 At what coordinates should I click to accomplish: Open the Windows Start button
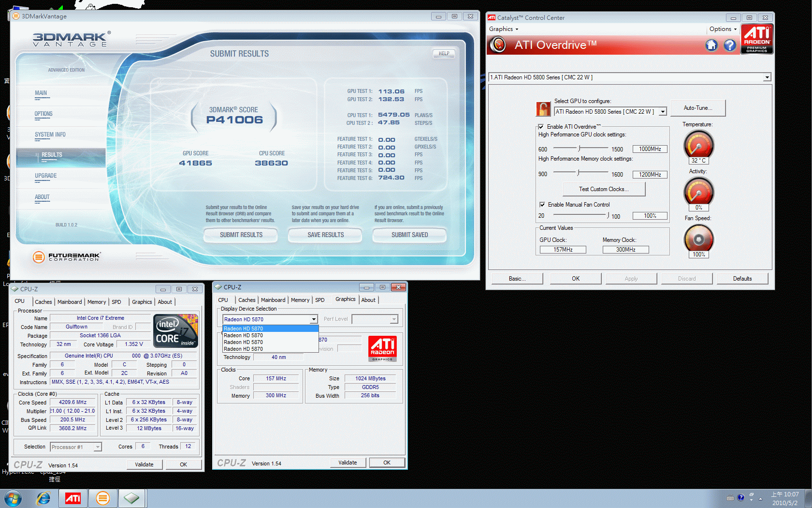pyautogui.click(x=13, y=498)
